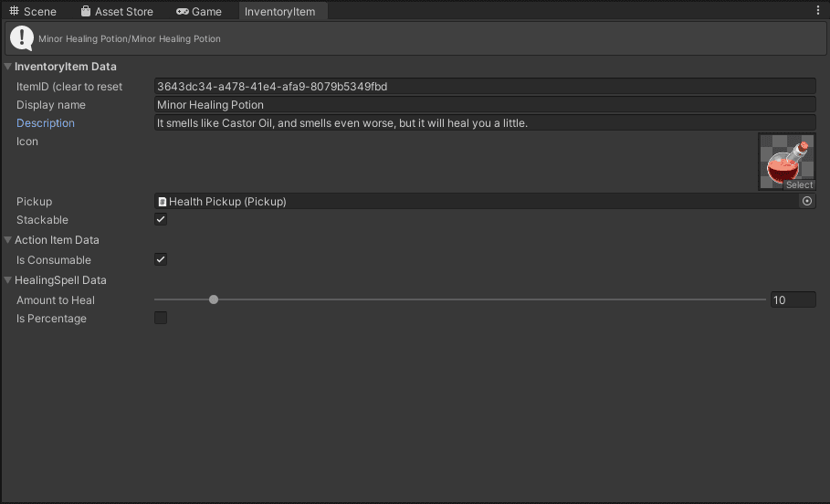The height and width of the screenshot is (504, 830).
Task: Click the Asset Store bag icon
Action: pos(85,12)
